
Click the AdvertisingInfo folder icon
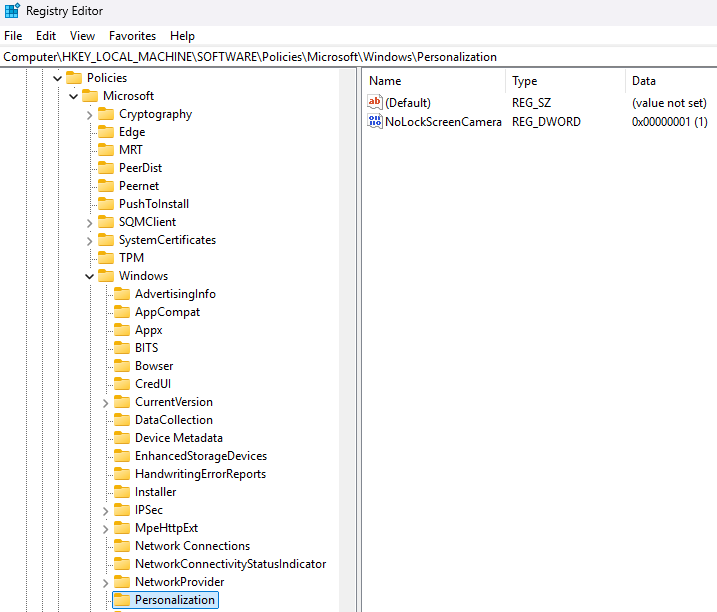pos(122,294)
